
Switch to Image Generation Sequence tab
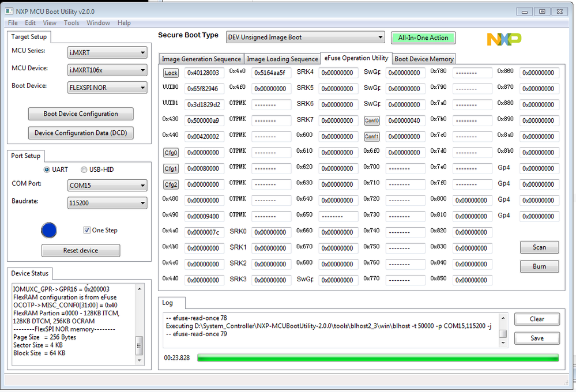201,59
